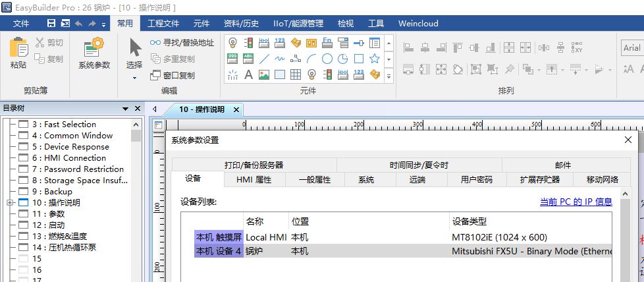Select the star shape element
The image size is (644, 282).
tap(375, 59)
